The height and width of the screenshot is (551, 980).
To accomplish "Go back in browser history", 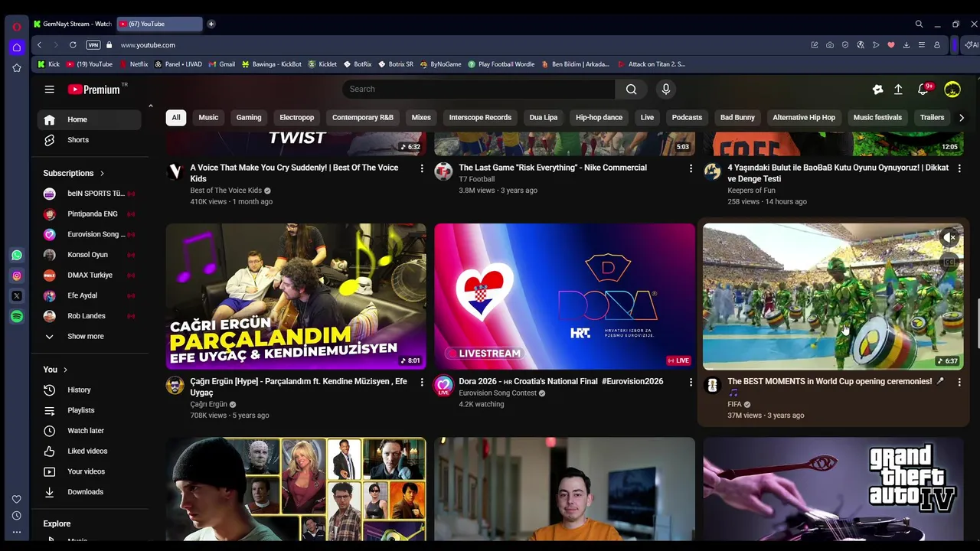I will click(x=40, y=45).
